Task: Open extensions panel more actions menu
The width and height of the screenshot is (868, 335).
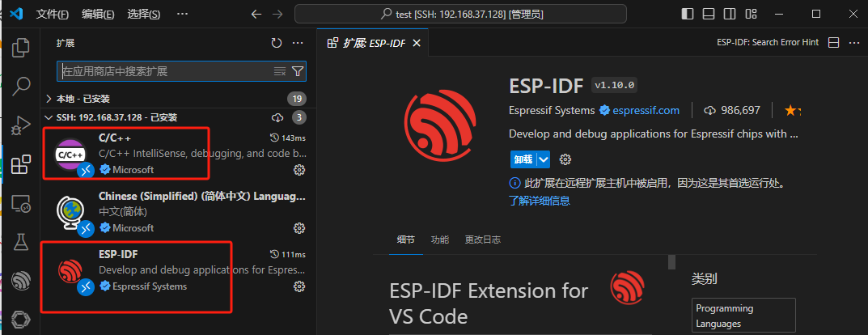Action: coord(298,43)
